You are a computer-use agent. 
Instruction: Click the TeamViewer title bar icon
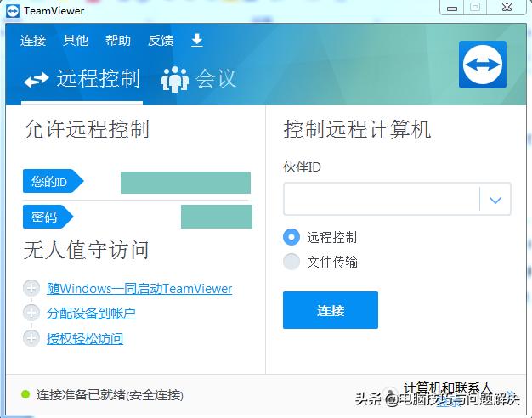coord(13,11)
